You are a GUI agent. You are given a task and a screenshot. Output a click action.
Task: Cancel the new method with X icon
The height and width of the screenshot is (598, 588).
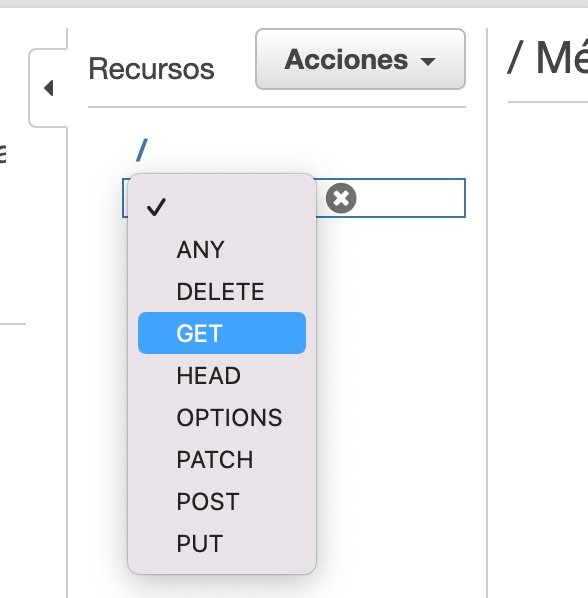pos(341,198)
